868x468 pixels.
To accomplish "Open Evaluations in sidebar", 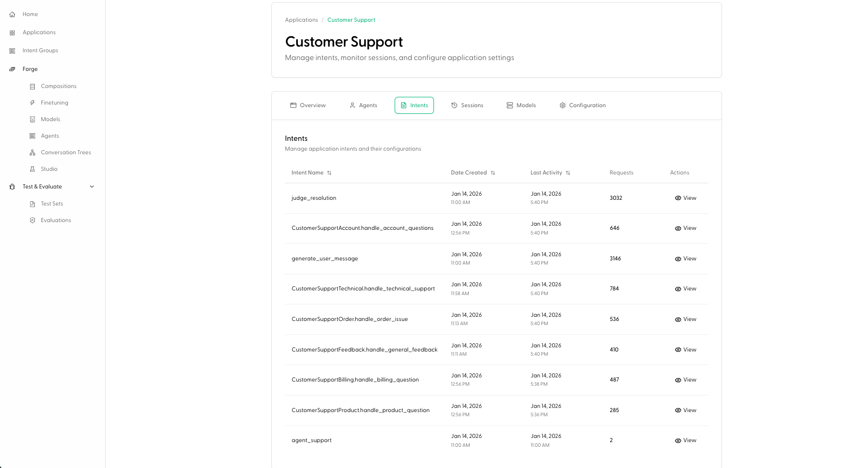I will (56, 221).
